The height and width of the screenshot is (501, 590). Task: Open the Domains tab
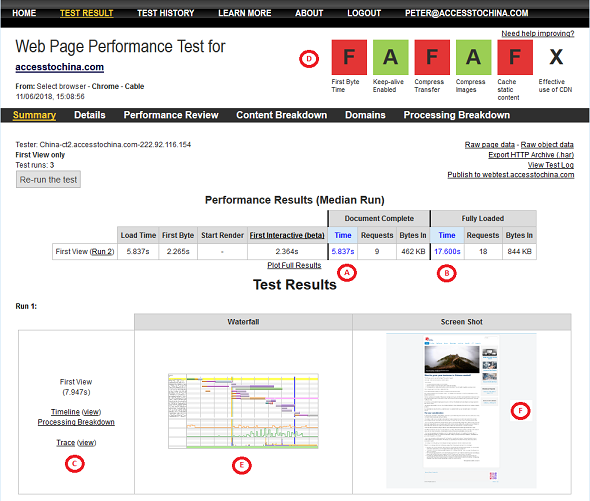(365, 115)
